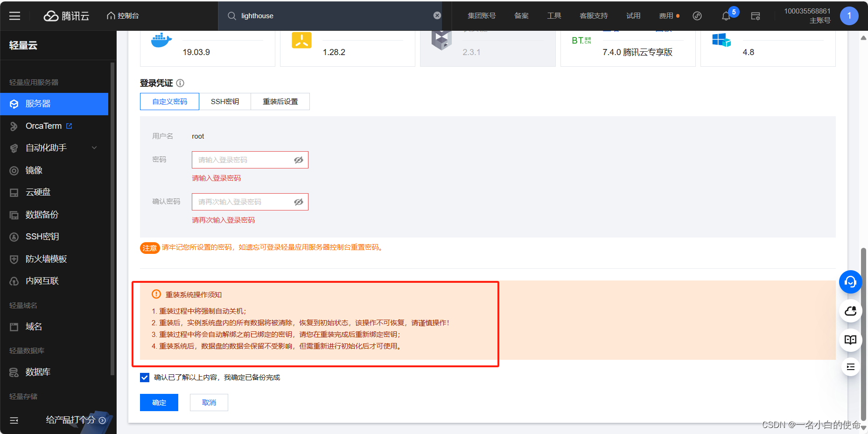Open the 工具 menu
This screenshot has width=868, height=434.
point(554,16)
